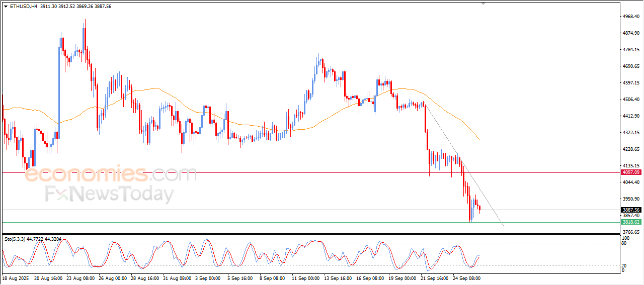Click the low value 3869.26 in the header
The image size is (644, 285).
coord(85,7)
